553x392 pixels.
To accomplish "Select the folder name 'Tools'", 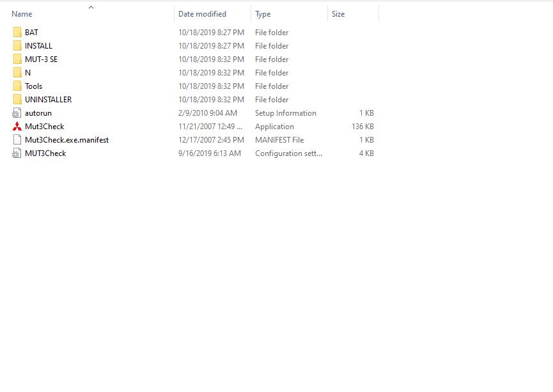I will click(x=33, y=86).
